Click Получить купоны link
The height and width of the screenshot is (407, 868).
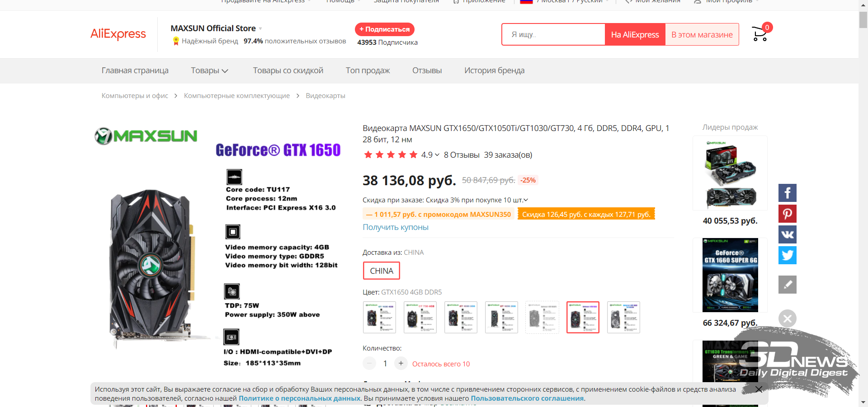point(396,227)
